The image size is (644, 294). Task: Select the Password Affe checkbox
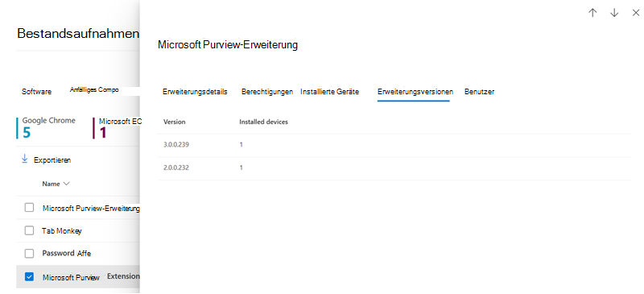click(29, 254)
